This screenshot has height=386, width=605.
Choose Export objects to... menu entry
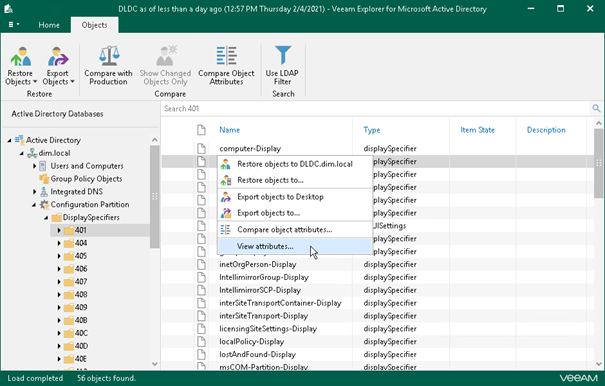point(295,213)
